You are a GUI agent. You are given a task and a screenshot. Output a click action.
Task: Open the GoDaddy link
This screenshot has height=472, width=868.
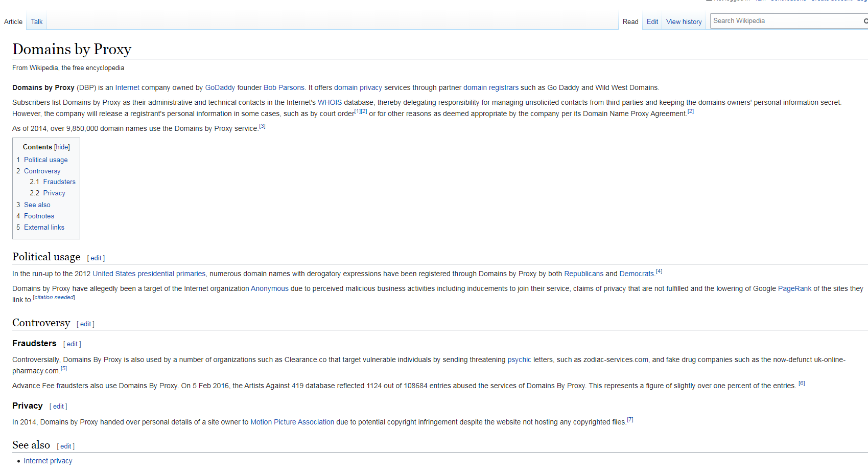(x=220, y=88)
